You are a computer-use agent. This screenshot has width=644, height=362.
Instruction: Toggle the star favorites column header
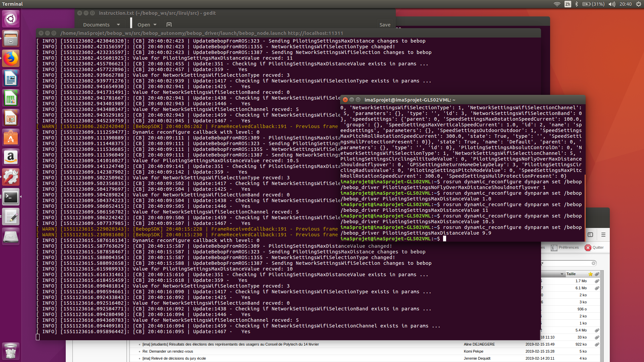[590, 274]
